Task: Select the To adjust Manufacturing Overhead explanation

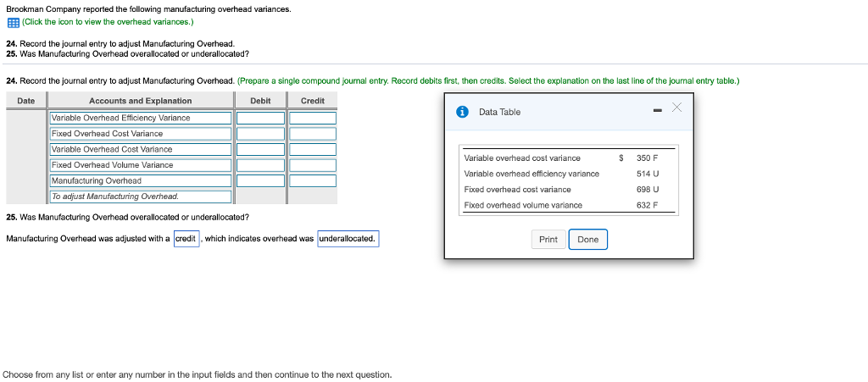Action: (141, 197)
